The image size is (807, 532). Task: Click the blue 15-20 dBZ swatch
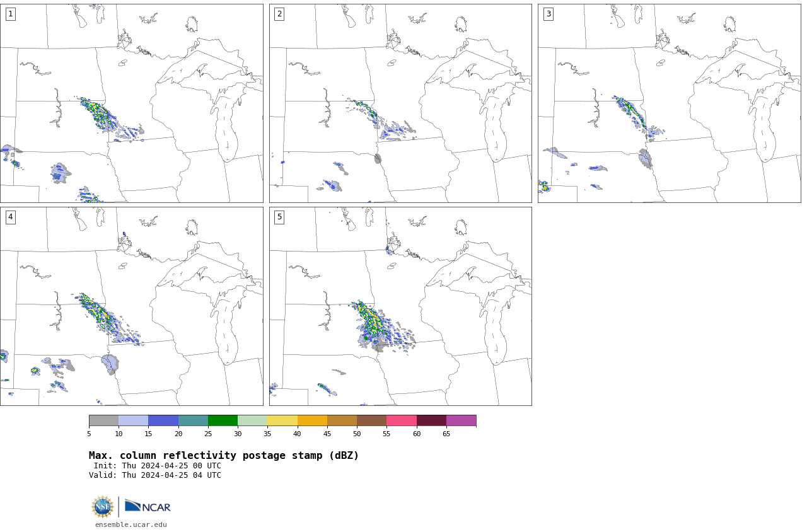(163, 420)
